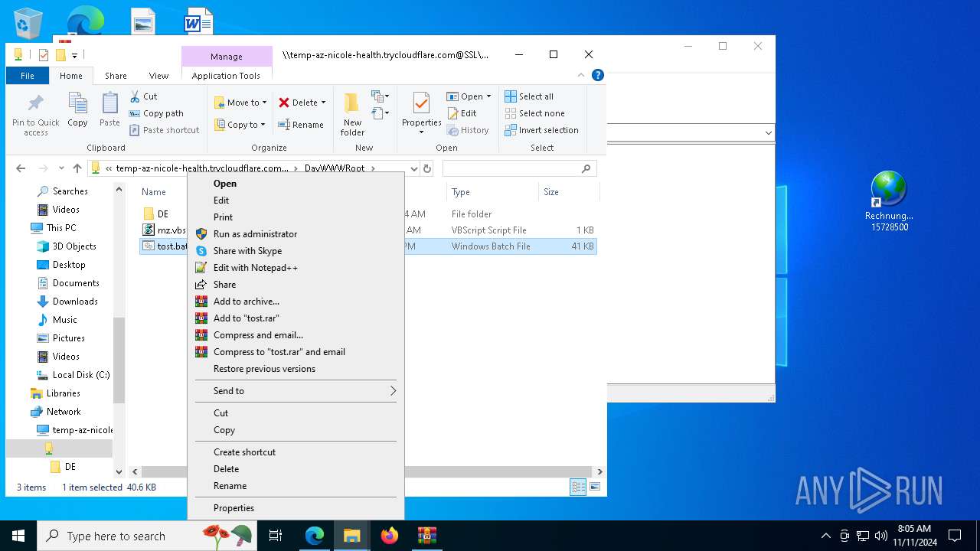This screenshot has height=551, width=980.
Task: Open file Properties from ribbon
Action: [421, 113]
